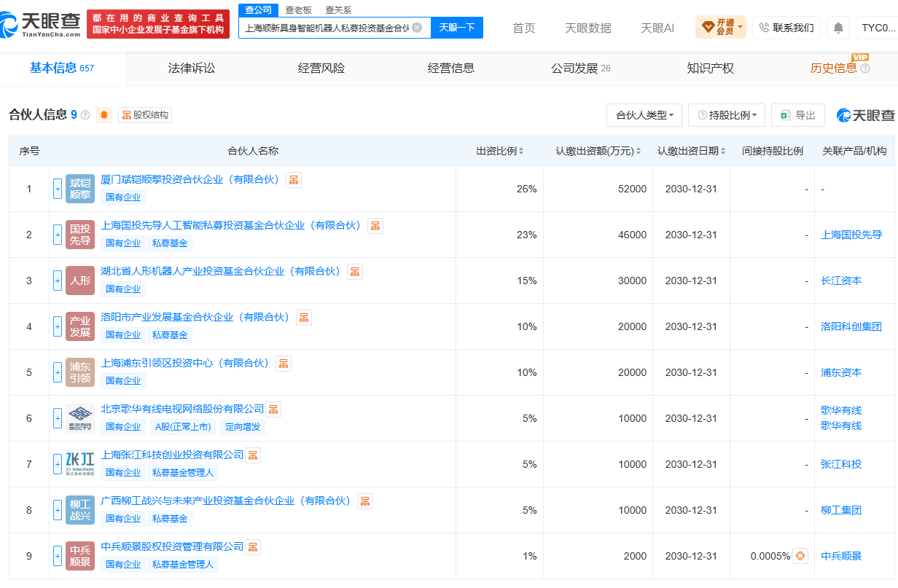Click the 天眼一下 search button
The image size is (898, 588).
pos(456,28)
